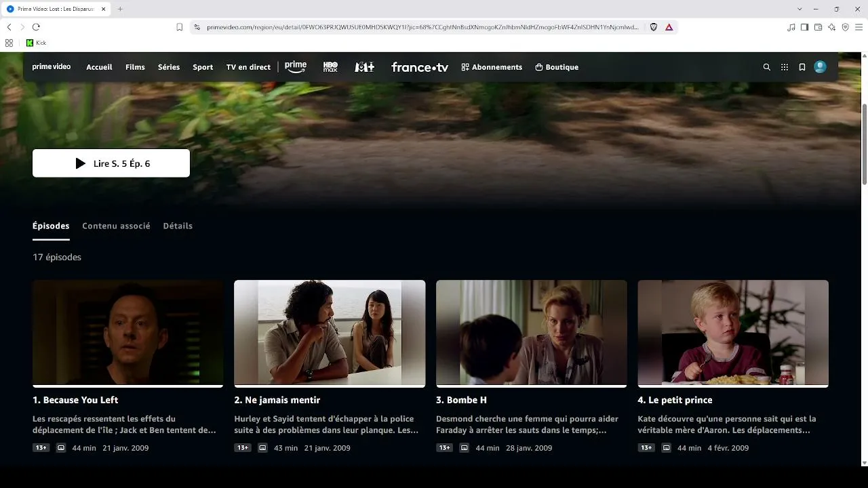Click the 13+ rating badge under Bombe H
Screen dimensions: 868x488
coord(444,448)
